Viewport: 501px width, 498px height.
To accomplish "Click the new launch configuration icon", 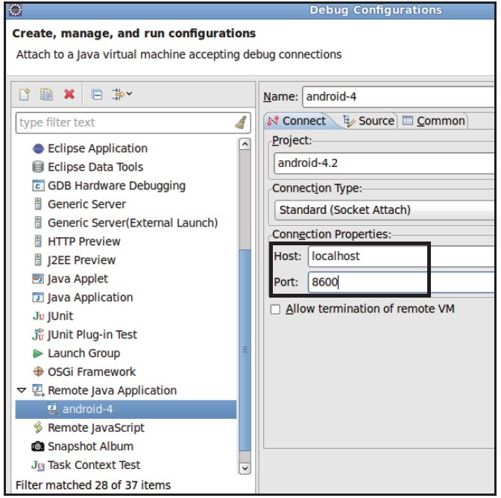I will pos(24,95).
